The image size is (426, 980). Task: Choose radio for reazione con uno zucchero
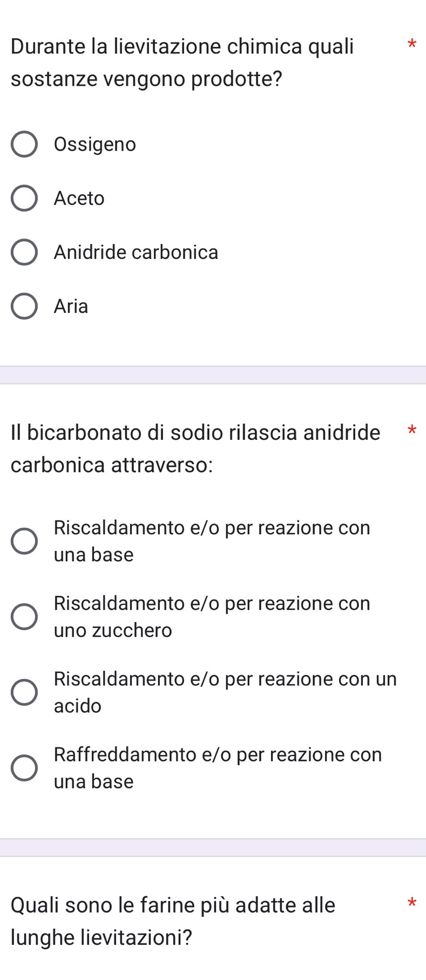[x=24, y=616]
